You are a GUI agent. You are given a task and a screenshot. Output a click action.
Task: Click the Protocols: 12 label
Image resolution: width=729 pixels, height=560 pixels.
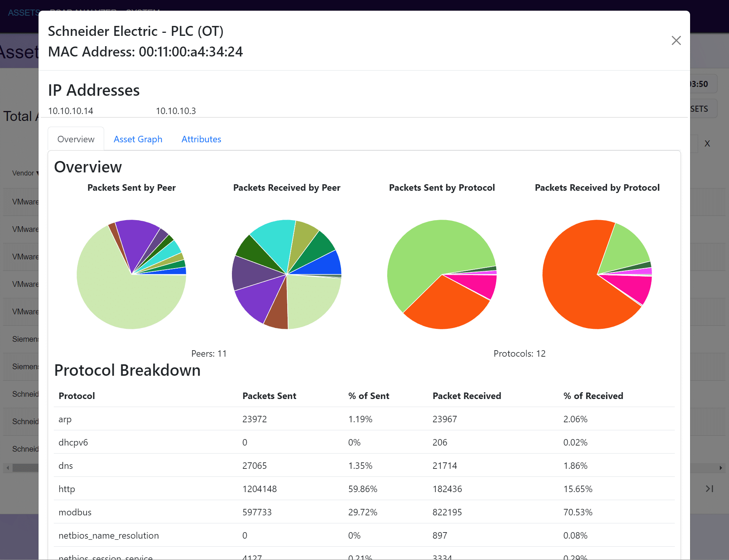[519, 354]
